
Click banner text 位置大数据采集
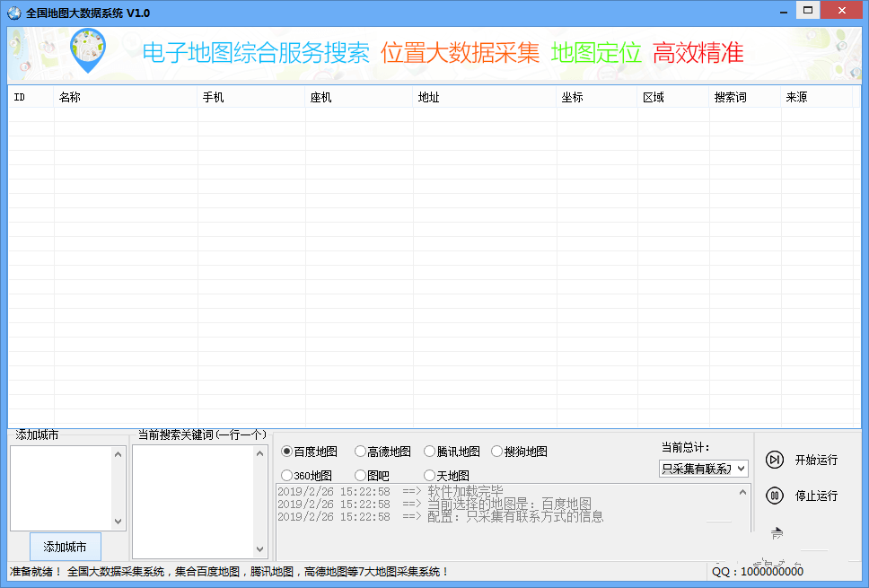tap(460, 53)
